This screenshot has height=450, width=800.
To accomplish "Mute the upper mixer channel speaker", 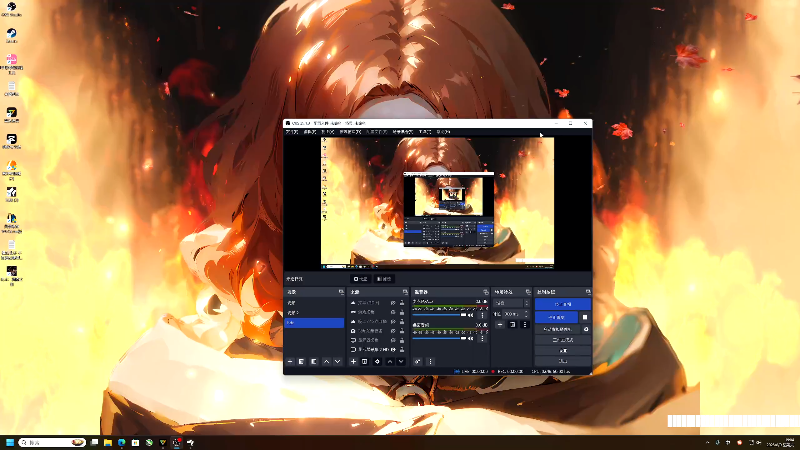I will coord(470,315).
